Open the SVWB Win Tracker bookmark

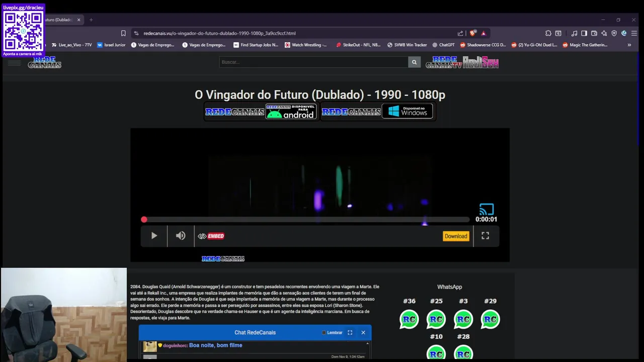click(x=407, y=45)
